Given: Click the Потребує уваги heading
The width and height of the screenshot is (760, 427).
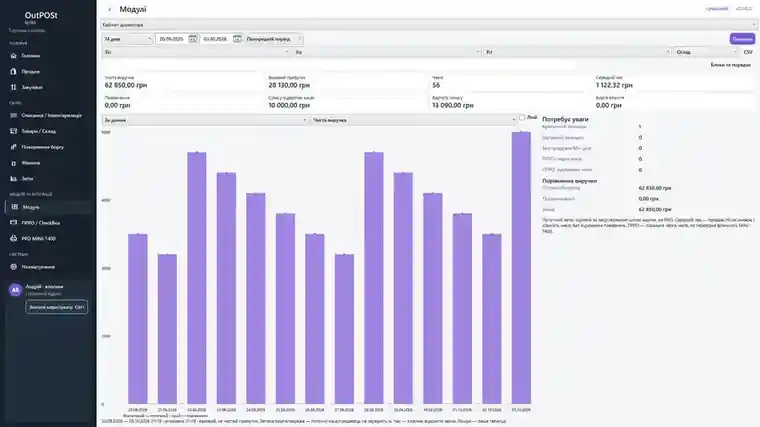Looking at the screenshot, I should pos(565,119).
